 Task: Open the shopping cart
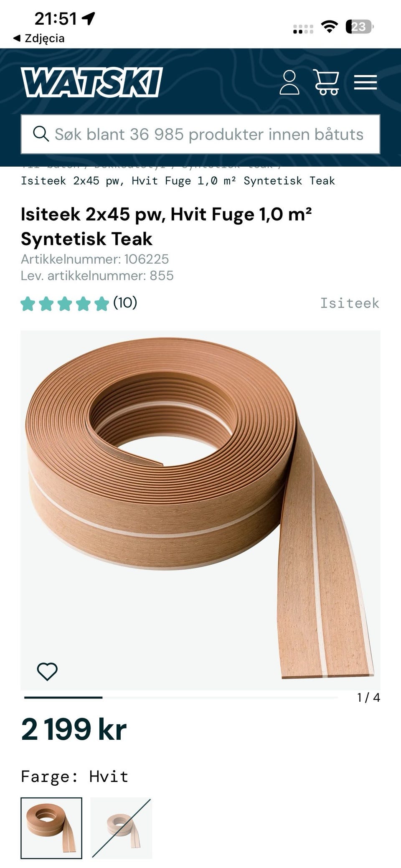pos(326,82)
